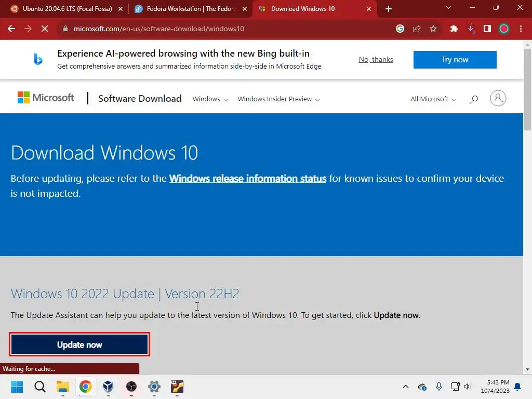The height and width of the screenshot is (399, 532).
Task: Open VirtualBox from the taskbar
Action: click(108, 387)
